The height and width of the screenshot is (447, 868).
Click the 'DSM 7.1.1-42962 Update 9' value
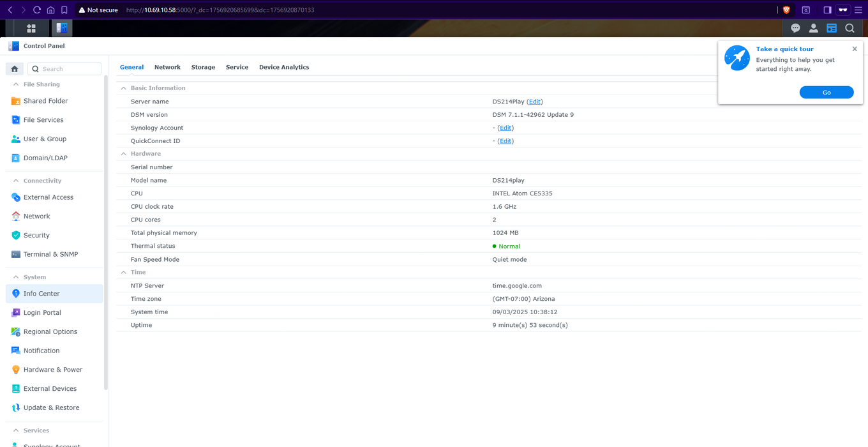(533, 115)
